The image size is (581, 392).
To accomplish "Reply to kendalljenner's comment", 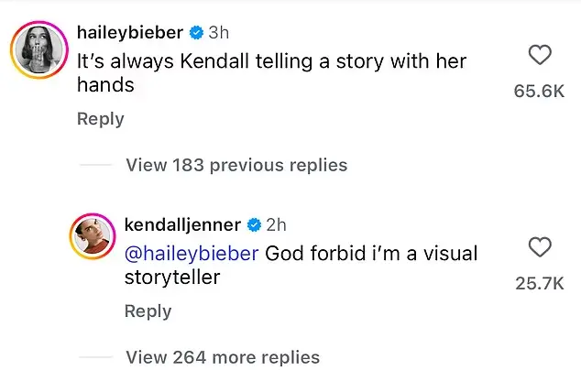I will point(148,311).
